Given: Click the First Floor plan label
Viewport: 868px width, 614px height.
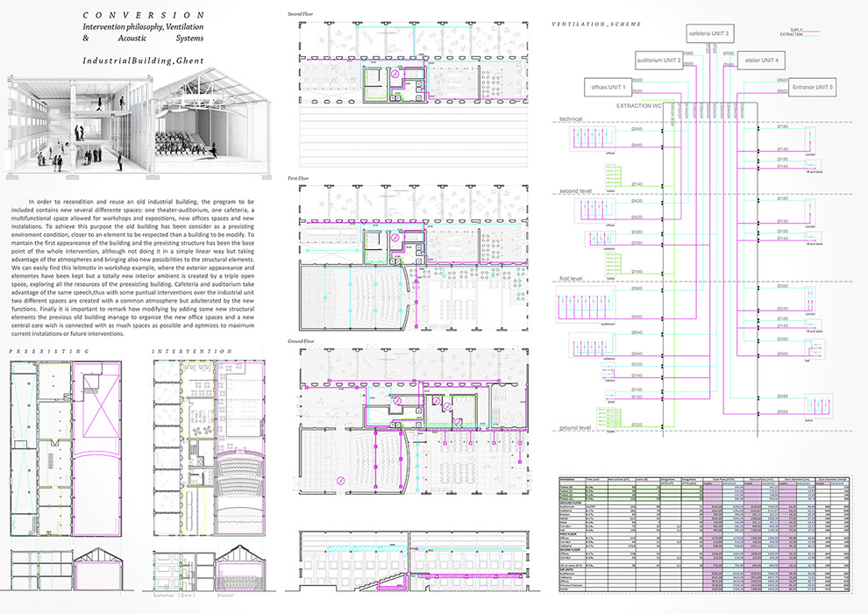Looking at the screenshot, I should pos(301,177).
